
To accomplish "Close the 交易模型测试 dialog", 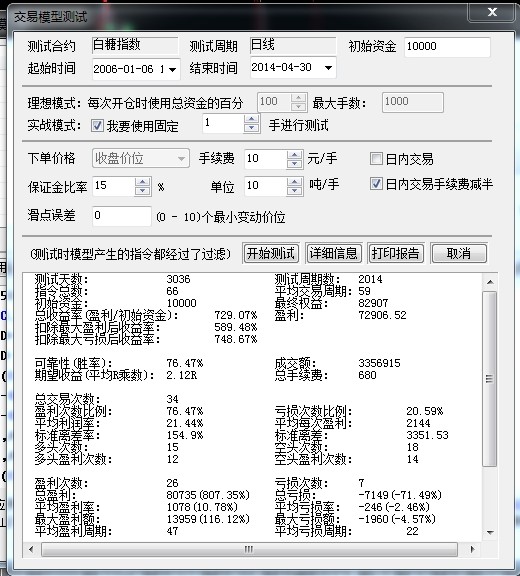I will coord(491,12).
